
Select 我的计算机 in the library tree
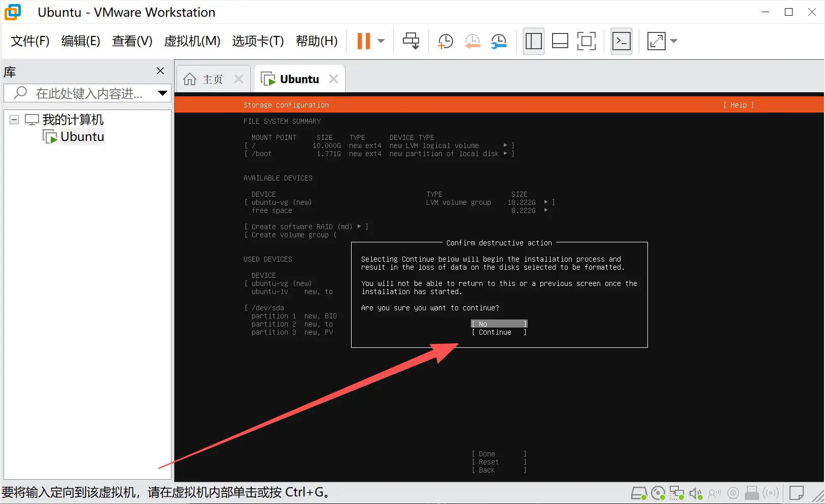(x=73, y=120)
